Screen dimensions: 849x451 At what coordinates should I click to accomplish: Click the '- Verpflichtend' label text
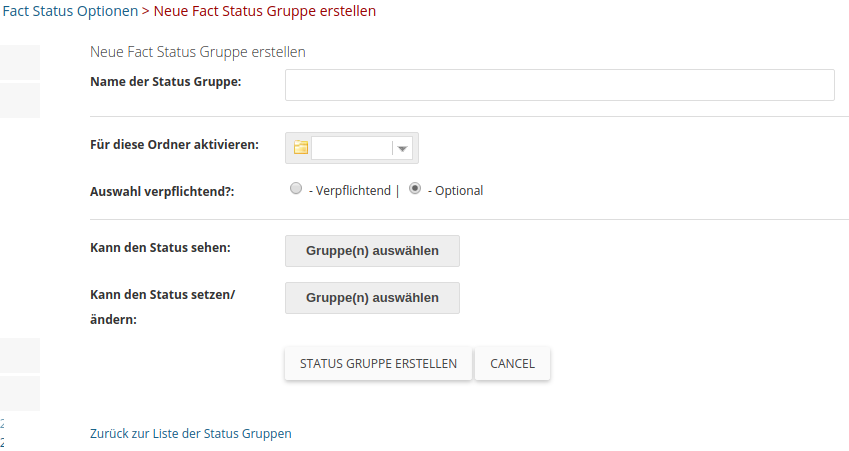tap(349, 190)
